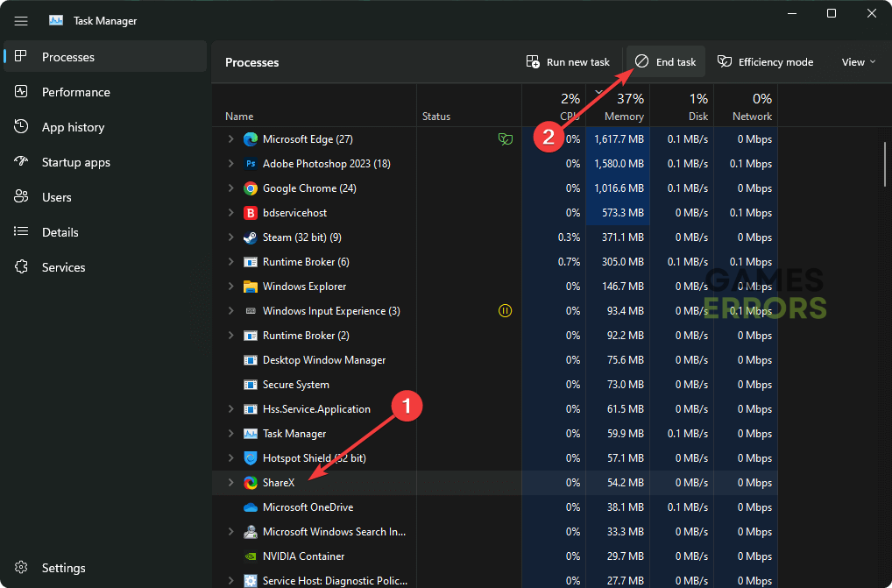Click the Microsoft Edge process icon

(x=251, y=139)
